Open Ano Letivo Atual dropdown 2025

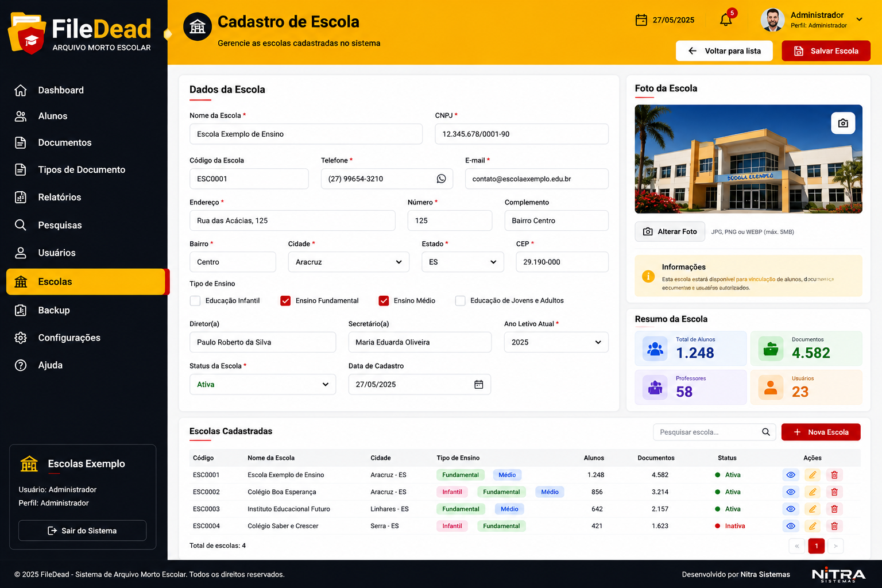tap(556, 342)
